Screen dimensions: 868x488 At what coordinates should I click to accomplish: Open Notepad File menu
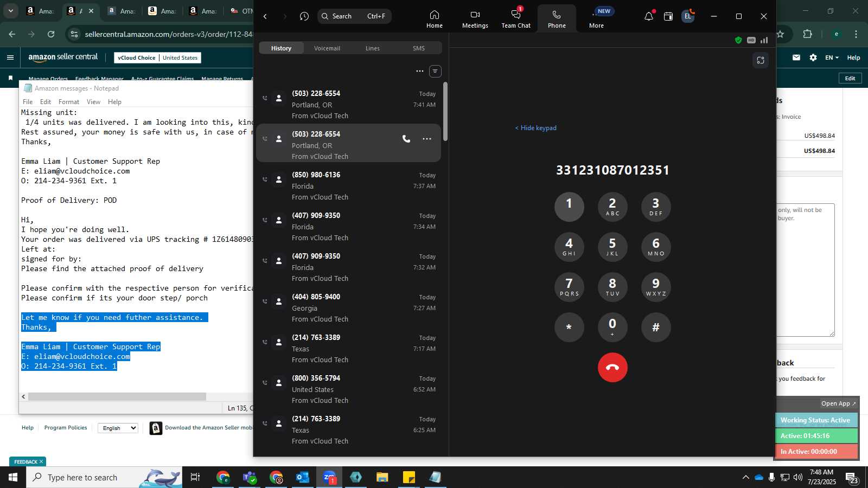tap(28, 102)
